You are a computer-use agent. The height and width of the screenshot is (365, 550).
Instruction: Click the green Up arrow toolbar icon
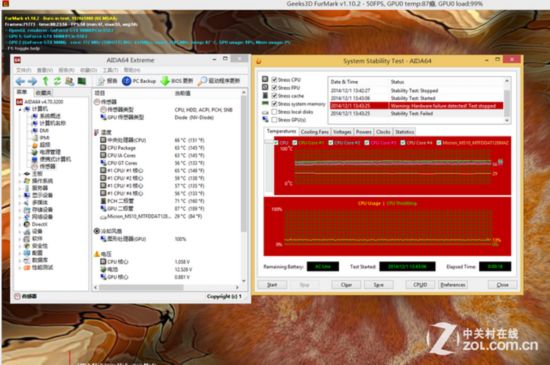click(x=45, y=81)
